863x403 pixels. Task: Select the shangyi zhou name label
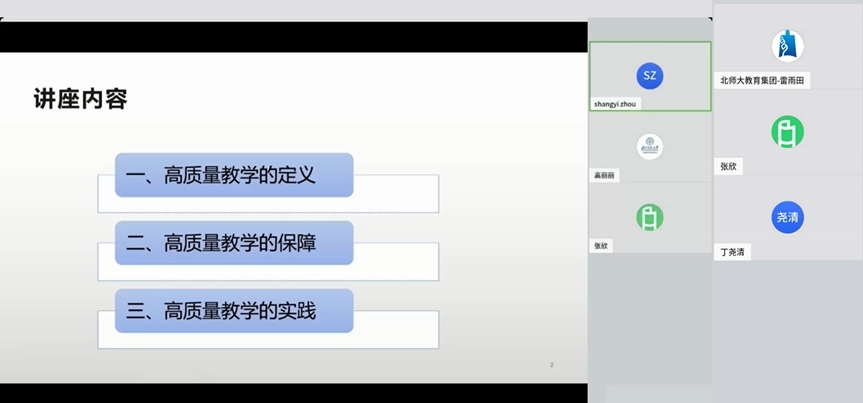tap(615, 104)
